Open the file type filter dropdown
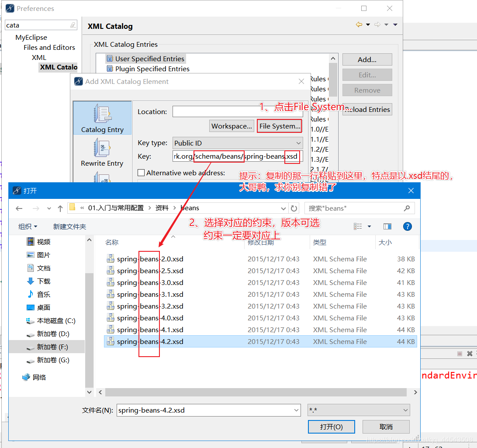Viewport: 477px width, 448px height. click(x=359, y=410)
